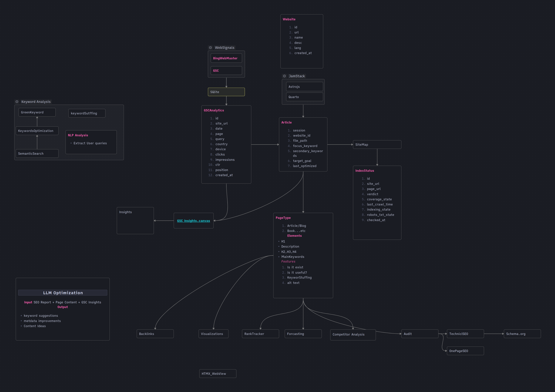The image size is (555, 392).
Task: Open the GSC Insights.canvas link
Action: pos(193,221)
